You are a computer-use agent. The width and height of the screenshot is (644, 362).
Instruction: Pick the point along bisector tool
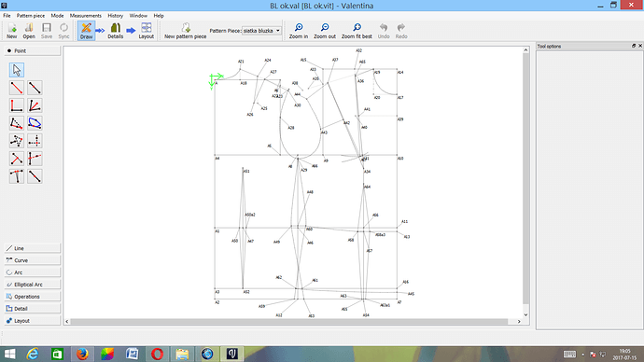[x=35, y=105]
